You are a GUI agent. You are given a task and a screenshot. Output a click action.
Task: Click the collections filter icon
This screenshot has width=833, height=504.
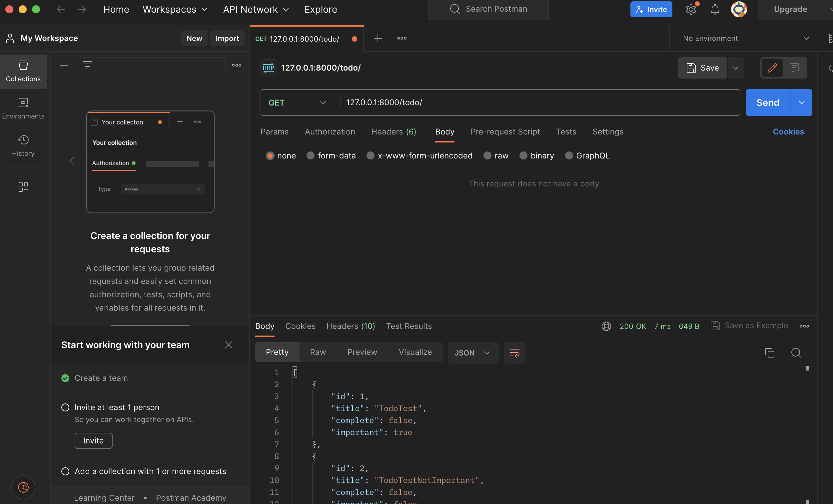point(87,65)
